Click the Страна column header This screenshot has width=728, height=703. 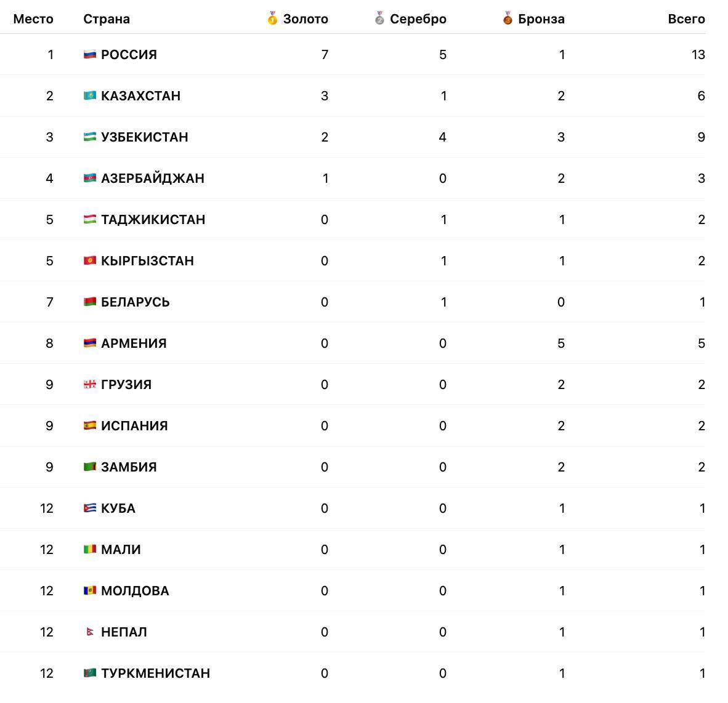(107, 19)
